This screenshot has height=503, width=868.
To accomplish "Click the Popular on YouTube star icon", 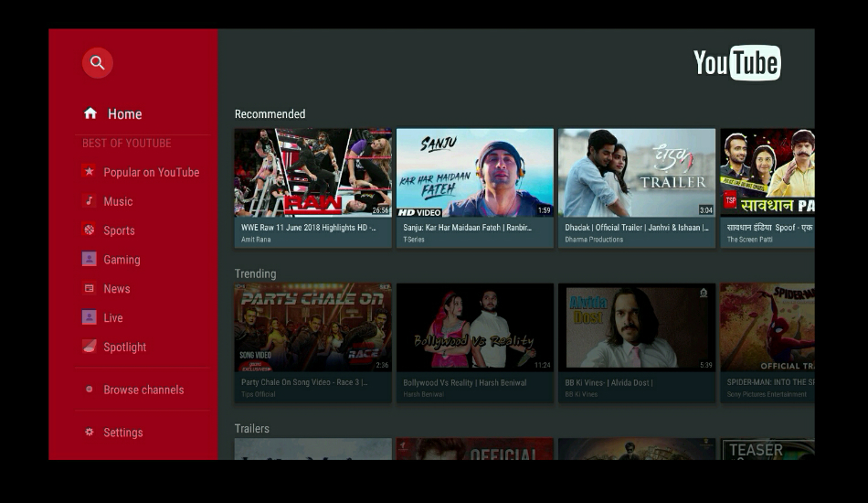I will 90,171.
